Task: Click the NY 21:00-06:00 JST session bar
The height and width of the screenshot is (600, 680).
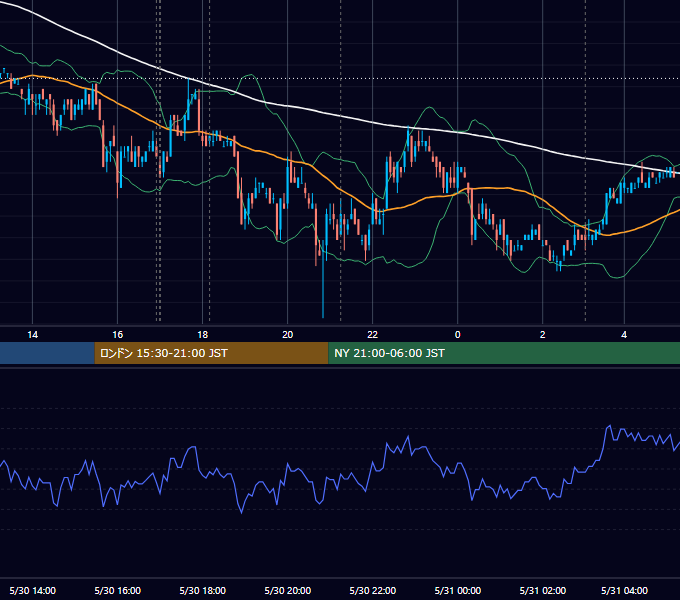Action: [x=504, y=353]
